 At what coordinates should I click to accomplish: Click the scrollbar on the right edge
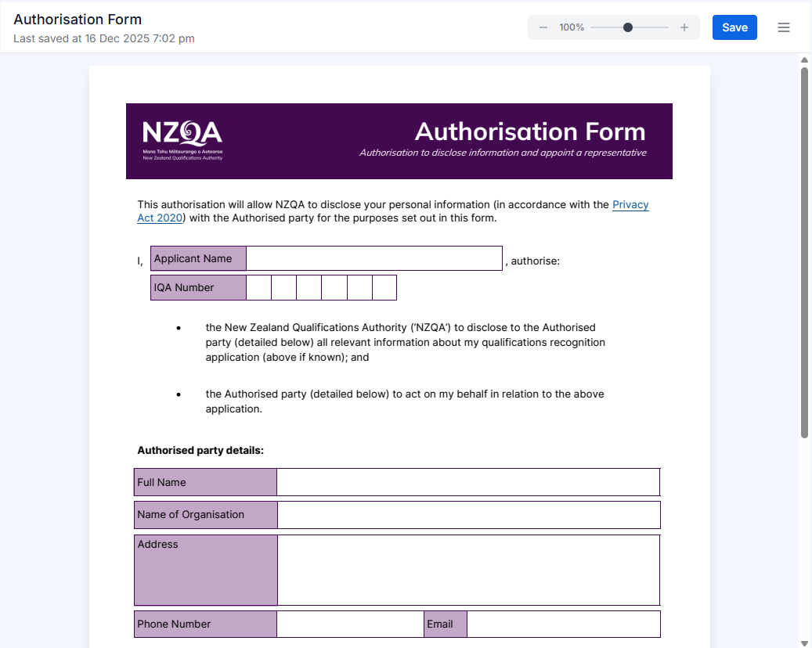click(804, 235)
